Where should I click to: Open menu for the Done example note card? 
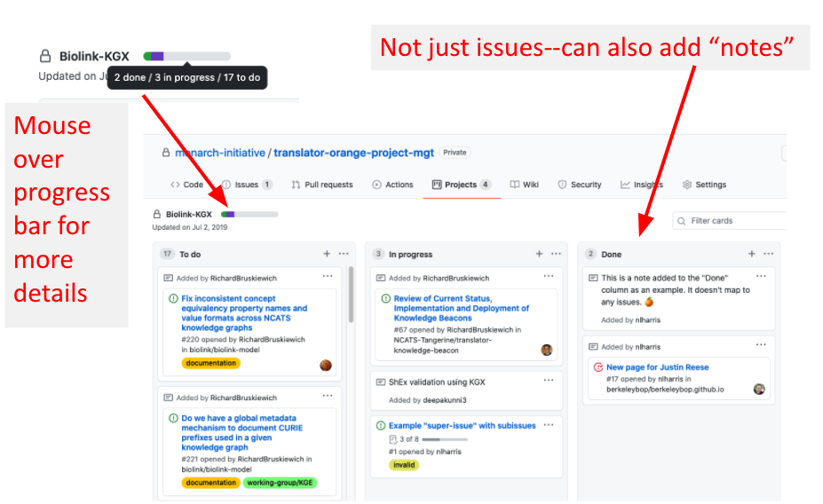(x=761, y=276)
